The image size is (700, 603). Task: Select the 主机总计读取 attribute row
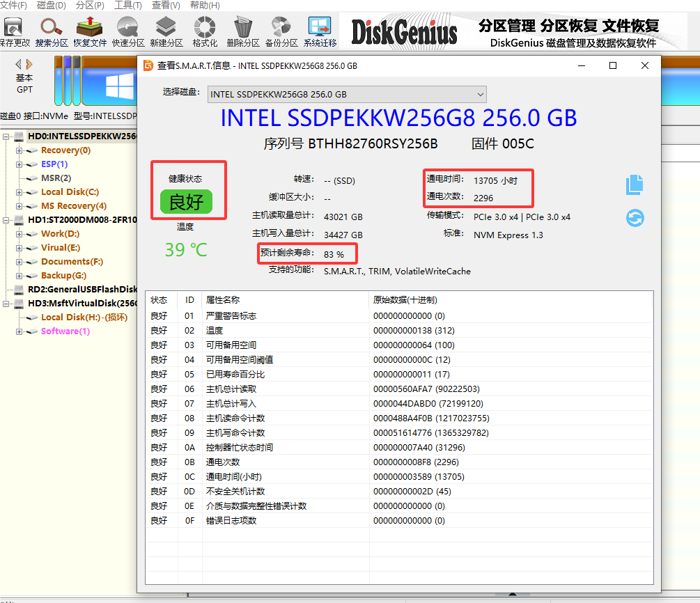[399, 389]
